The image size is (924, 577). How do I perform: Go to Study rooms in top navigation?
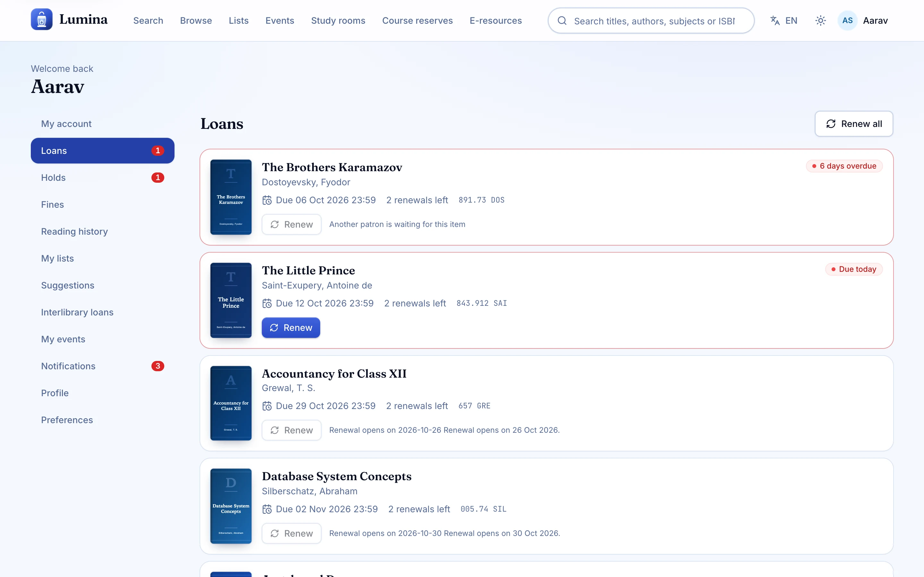[338, 21]
